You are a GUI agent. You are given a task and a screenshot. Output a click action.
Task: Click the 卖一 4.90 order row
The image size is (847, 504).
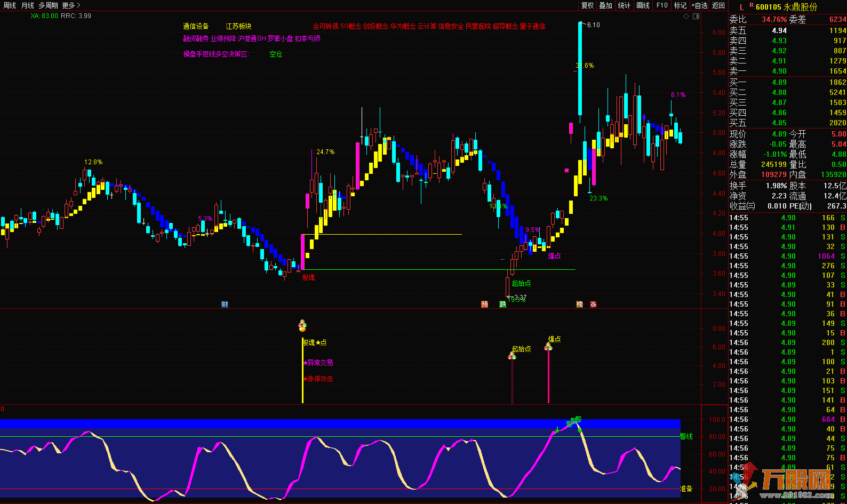787,71
